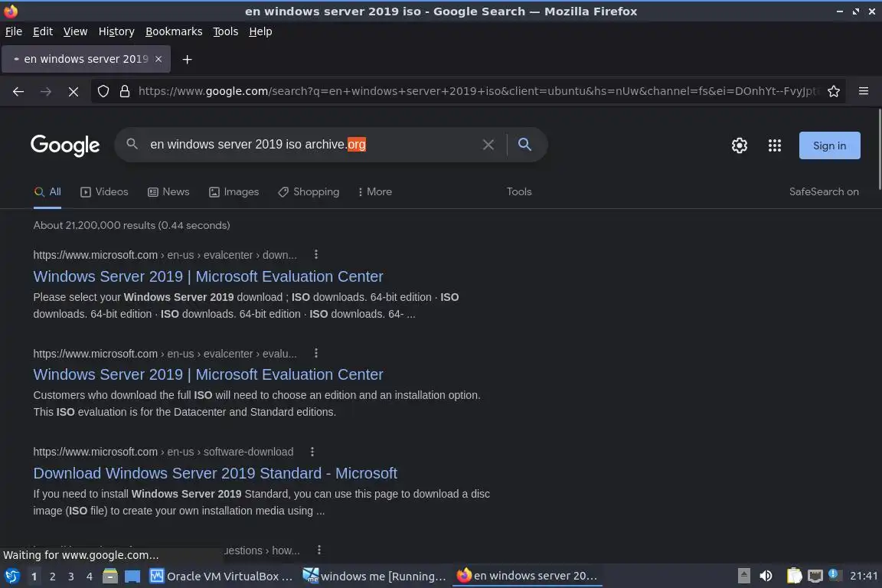Submit search with the magnifier button
The width and height of the screenshot is (882, 588).
click(524, 145)
